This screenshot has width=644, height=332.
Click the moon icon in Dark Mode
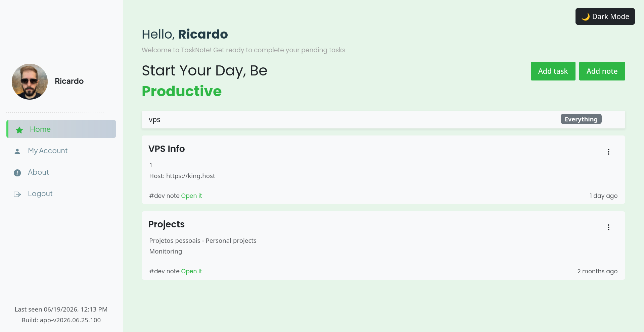click(586, 17)
